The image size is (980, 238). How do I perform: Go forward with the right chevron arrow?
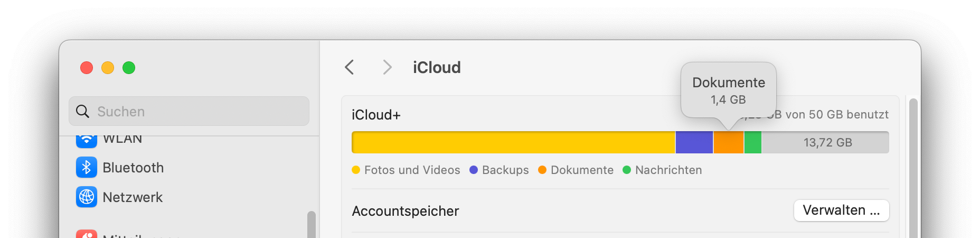tap(387, 67)
